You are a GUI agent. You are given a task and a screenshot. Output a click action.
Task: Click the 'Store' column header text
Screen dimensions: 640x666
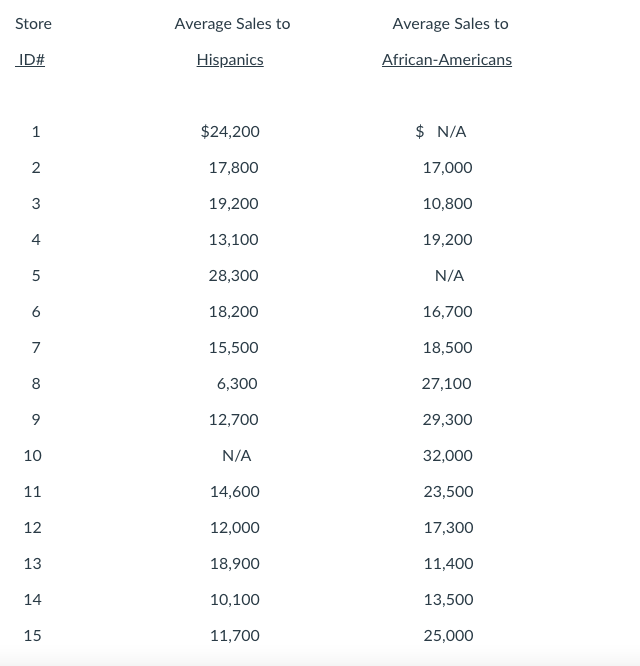click(x=33, y=23)
